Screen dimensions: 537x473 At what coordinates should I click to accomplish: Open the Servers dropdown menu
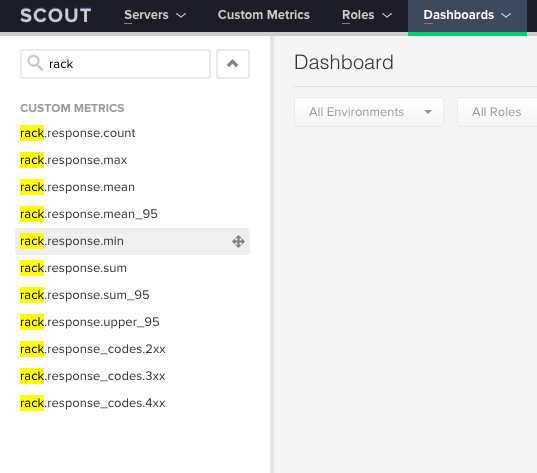pos(155,15)
